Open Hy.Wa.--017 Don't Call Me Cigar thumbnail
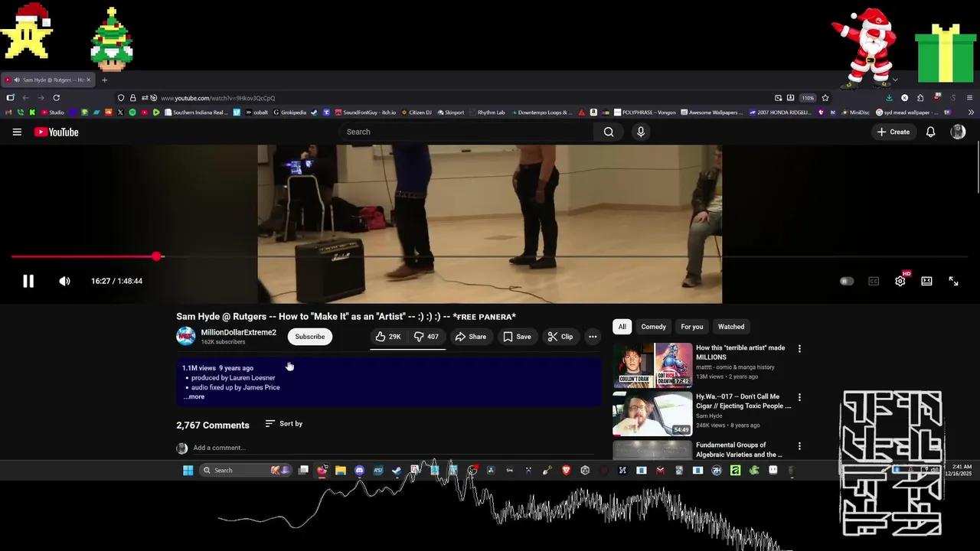 pyautogui.click(x=652, y=414)
